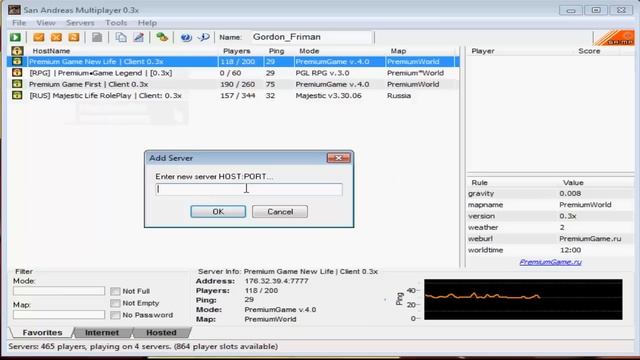Image resolution: width=640 pixels, height=360 pixels.
Task: Open the Help menu
Action: pyautogui.click(x=147, y=23)
